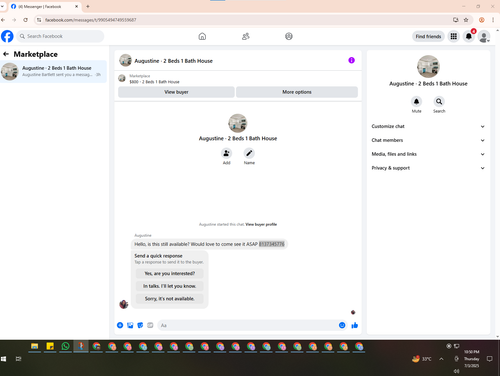Click Augustine's small avatar beside quick responses
500x376 pixels.
(124, 304)
